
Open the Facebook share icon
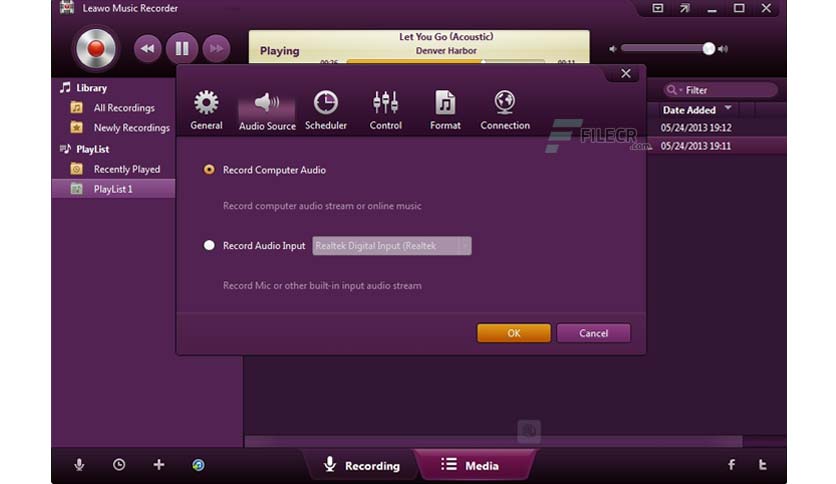pyautogui.click(x=732, y=465)
